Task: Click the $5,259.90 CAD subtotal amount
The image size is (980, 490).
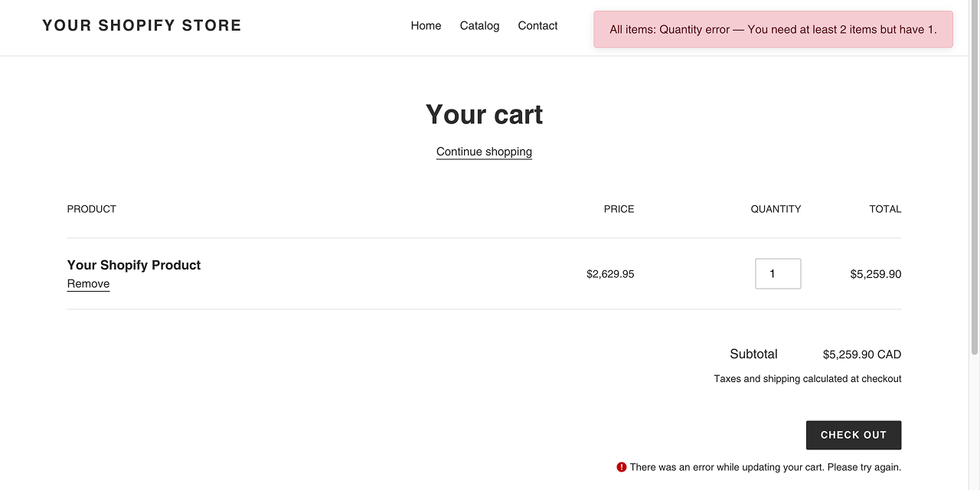Action: pyautogui.click(x=861, y=354)
